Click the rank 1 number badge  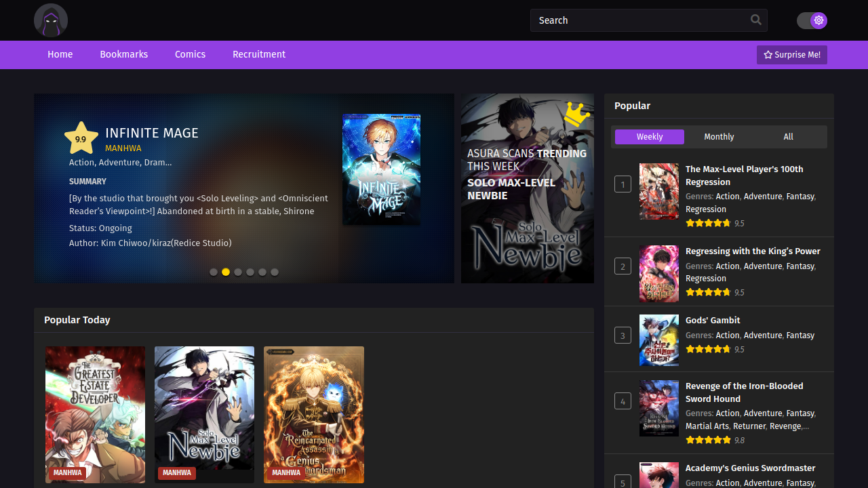click(623, 184)
